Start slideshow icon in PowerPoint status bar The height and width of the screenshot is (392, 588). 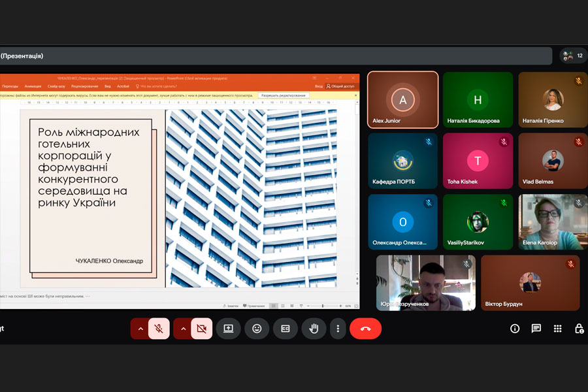point(301,306)
